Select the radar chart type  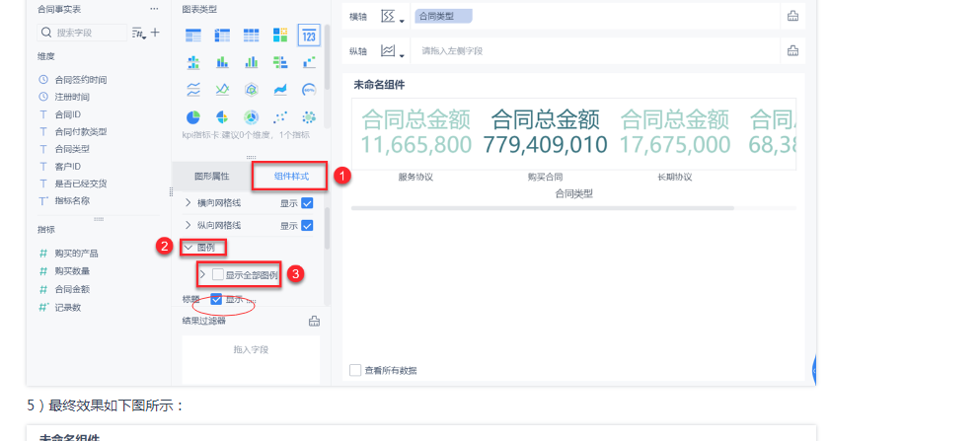[252, 90]
